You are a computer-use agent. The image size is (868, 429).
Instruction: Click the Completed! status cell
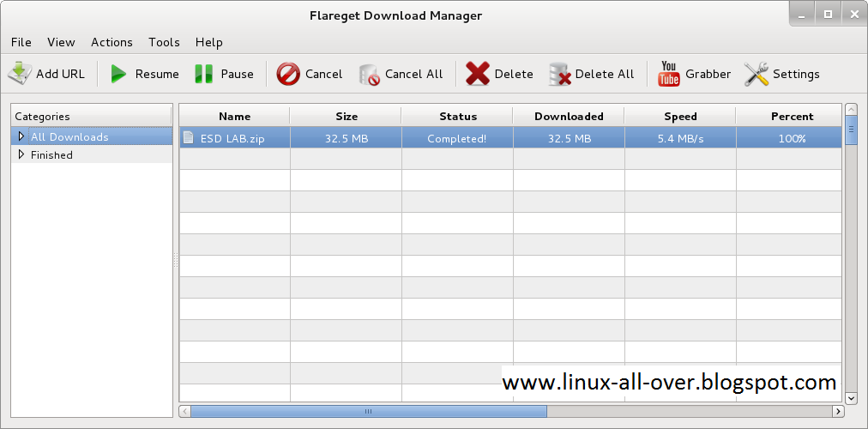[457, 138]
